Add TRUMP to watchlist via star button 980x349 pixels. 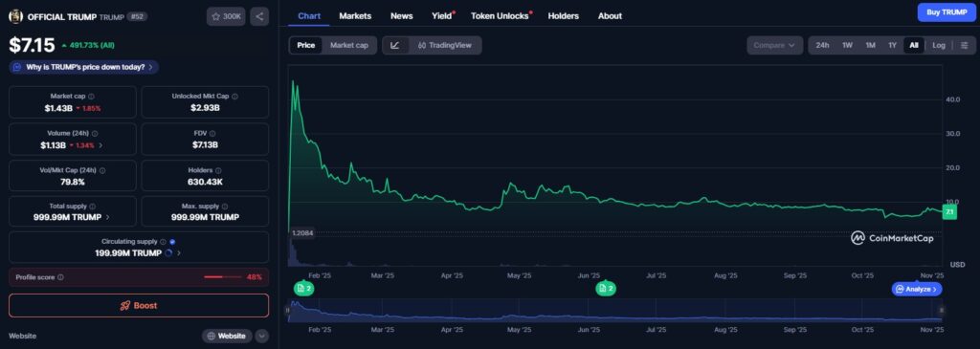pyautogui.click(x=226, y=16)
